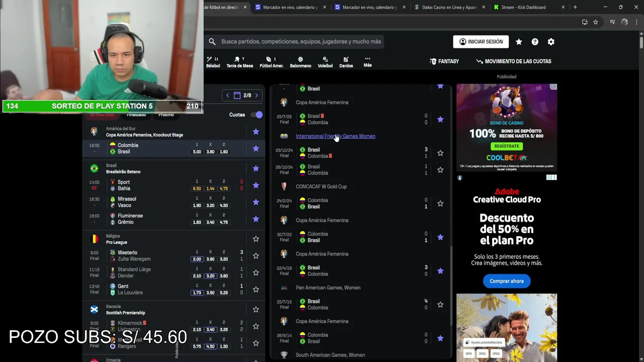This screenshot has height=362, width=644.
Task: Click the CONCACAF W Gold Cup tournament icon
Action: 284,187
